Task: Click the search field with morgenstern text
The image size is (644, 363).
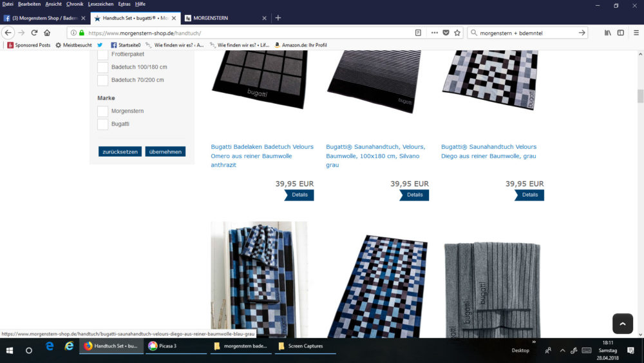Action: click(x=527, y=33)
